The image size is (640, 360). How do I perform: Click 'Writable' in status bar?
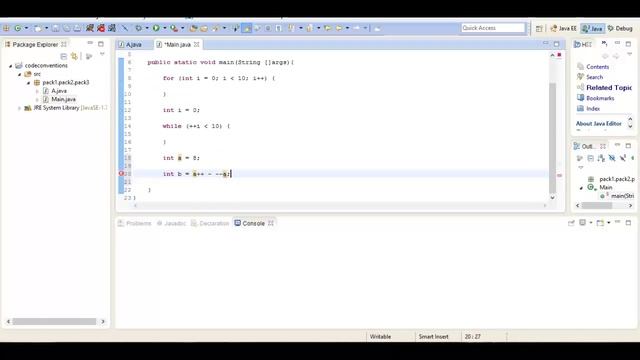380,337
